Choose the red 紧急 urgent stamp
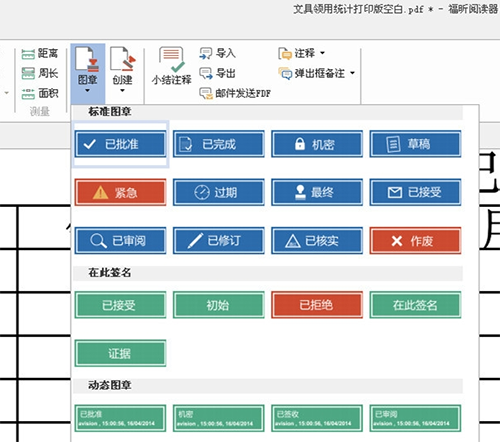The height and width of the screenshot is (442, 500). (120, 192)
